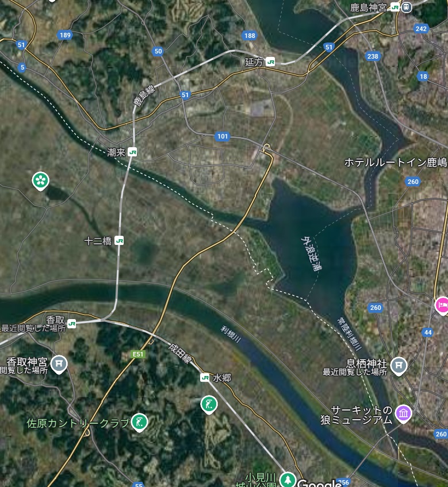Click the route 189 road badge
This screenshot has width=448, height=487.
65,35
